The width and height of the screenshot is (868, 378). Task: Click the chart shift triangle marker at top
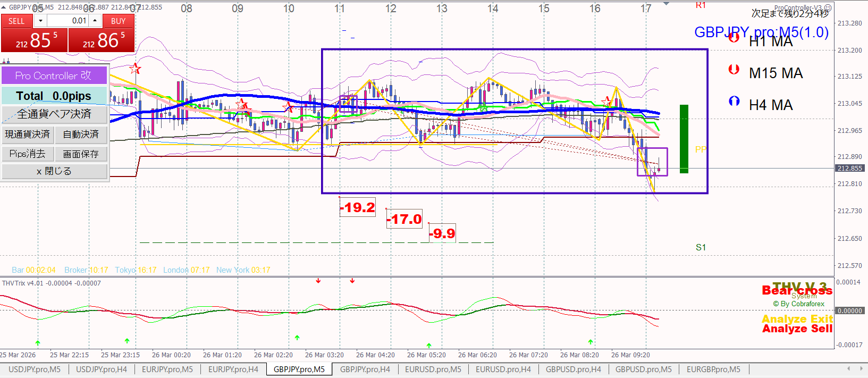pyautogui.click(x=667, y=4)
